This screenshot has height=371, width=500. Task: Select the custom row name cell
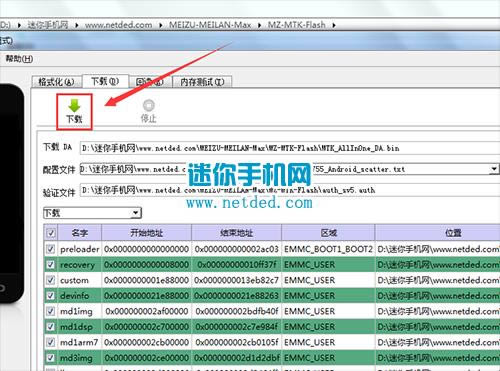80,280
